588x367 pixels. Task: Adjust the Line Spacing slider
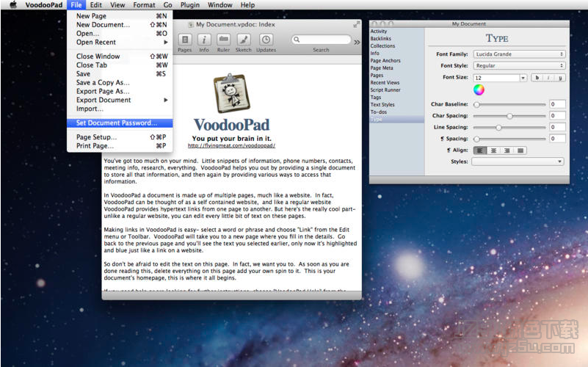click(x=509, y=128)
